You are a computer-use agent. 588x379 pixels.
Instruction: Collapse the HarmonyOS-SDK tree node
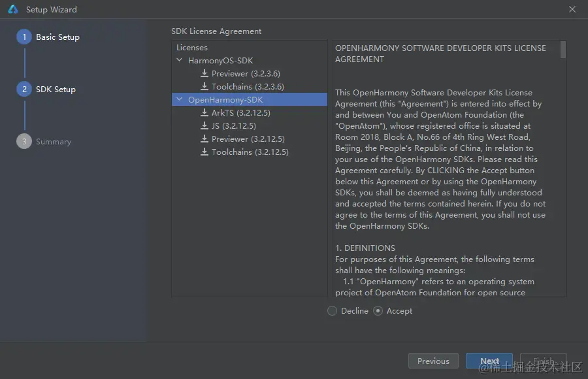click(x=180, y=60)
